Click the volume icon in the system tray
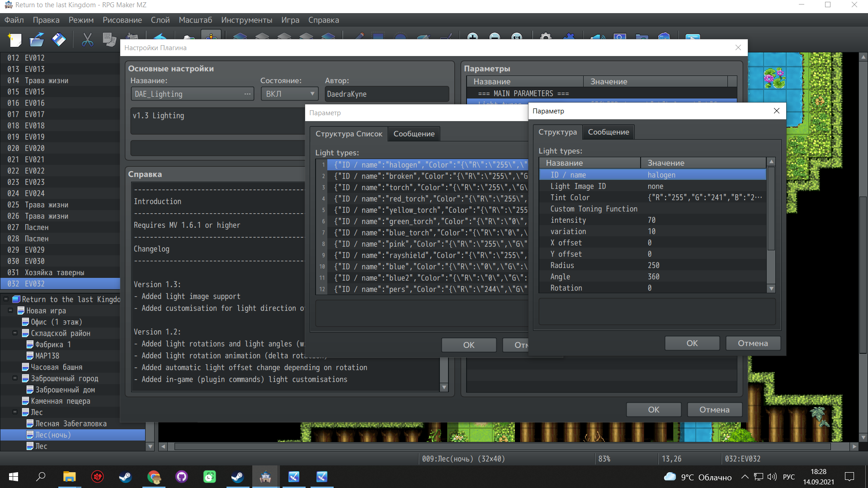Image resolution: width=868 pixels, height=488 pixels. coord(772,477)
